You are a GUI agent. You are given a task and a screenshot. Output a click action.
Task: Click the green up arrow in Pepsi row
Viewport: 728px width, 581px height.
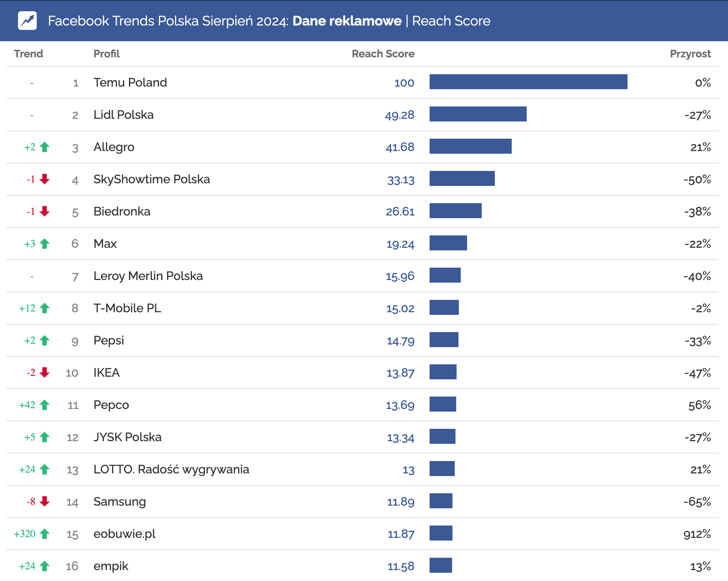pyautogui.click(x=45, y=340)
